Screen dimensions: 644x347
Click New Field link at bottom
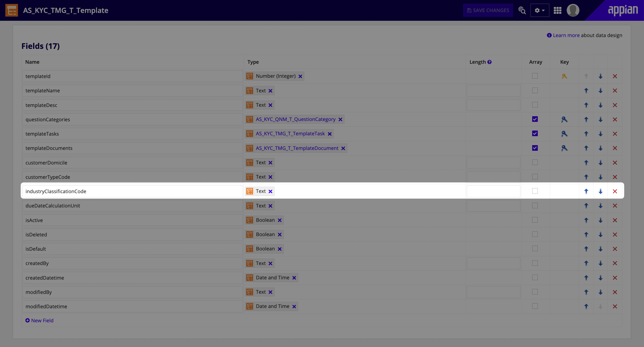(x=39, y=320)
